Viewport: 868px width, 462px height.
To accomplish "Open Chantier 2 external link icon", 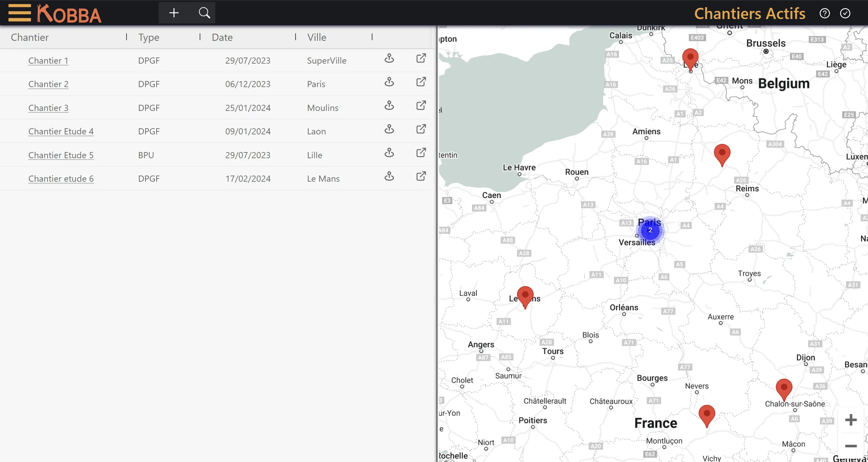I will pos(421,82).
